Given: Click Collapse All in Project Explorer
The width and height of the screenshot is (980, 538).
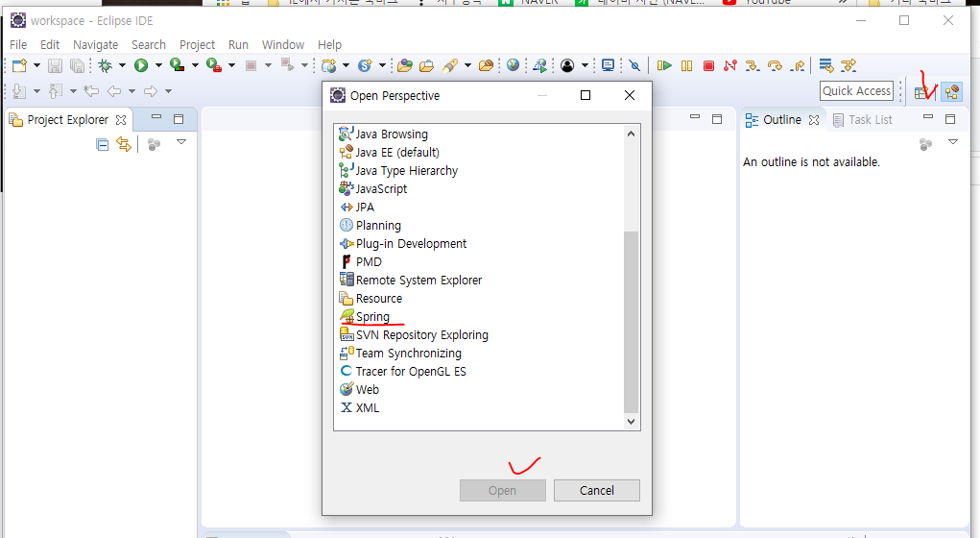Looking at the screenshot, I should click(x=103, y=145).
